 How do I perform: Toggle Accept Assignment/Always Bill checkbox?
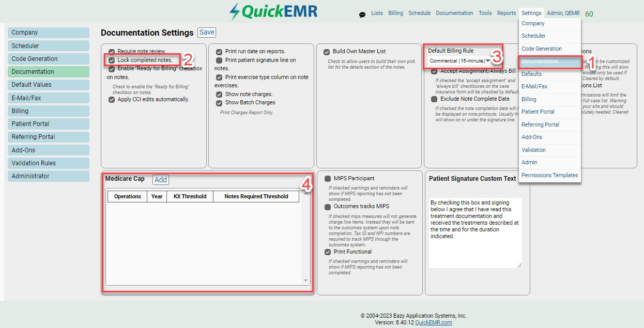tap(434, 71)
